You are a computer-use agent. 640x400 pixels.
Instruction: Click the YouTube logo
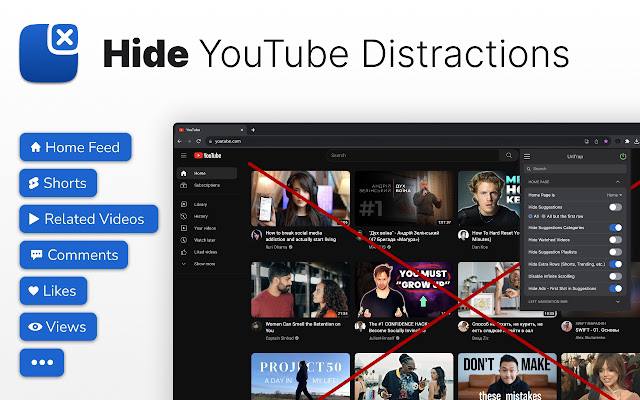[x=208, y=156]
